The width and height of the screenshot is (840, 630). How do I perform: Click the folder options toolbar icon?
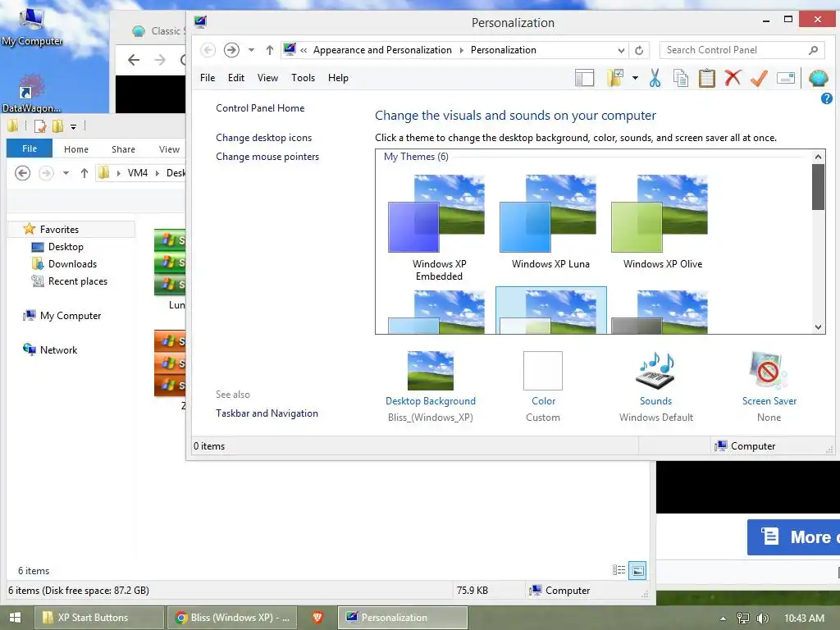pyautogui.click(x=615, y=78)
